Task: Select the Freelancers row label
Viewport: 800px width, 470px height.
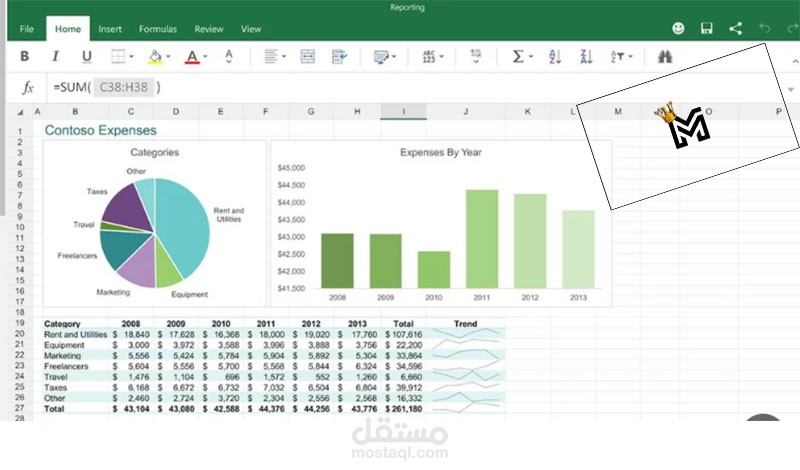Action: pos(66,366)
